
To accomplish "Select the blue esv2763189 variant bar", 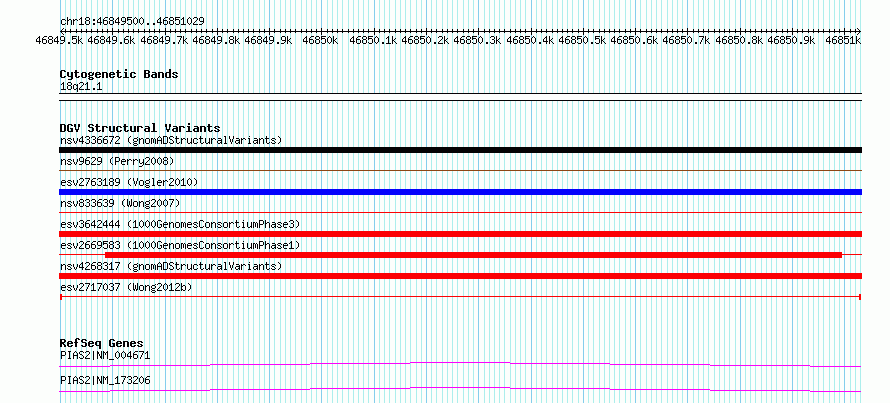I will 460,192.
